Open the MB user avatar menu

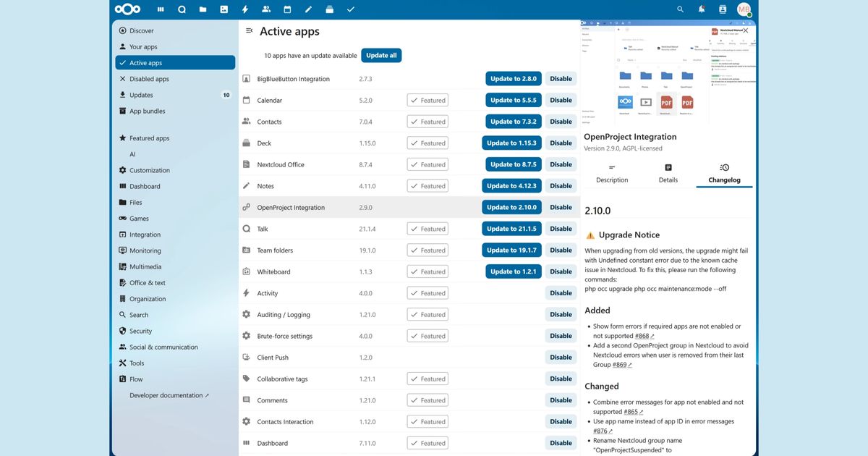(744, 9)
